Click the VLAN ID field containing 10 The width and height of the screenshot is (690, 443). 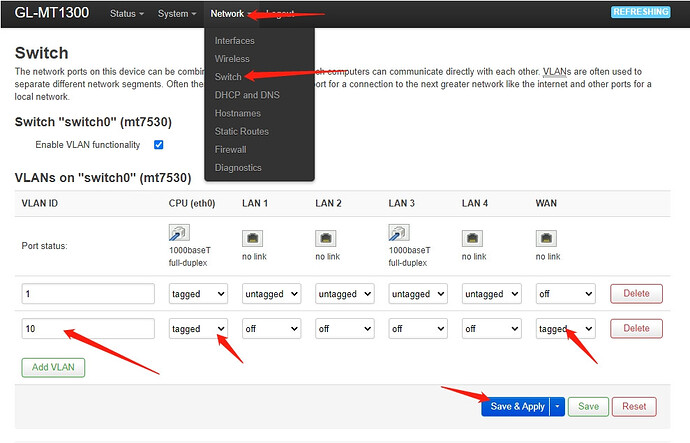[x=88, y=328]
